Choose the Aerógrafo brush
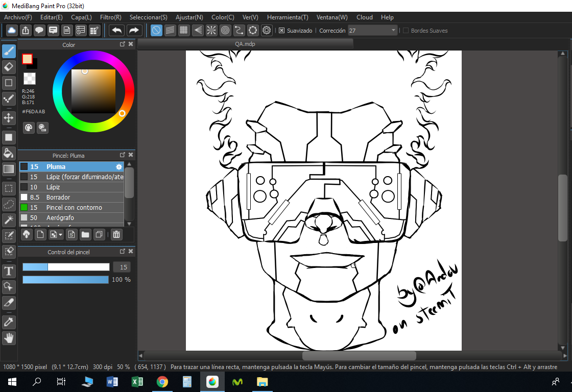This screenshot has width=572, height=392. click(x=71, y=218)
